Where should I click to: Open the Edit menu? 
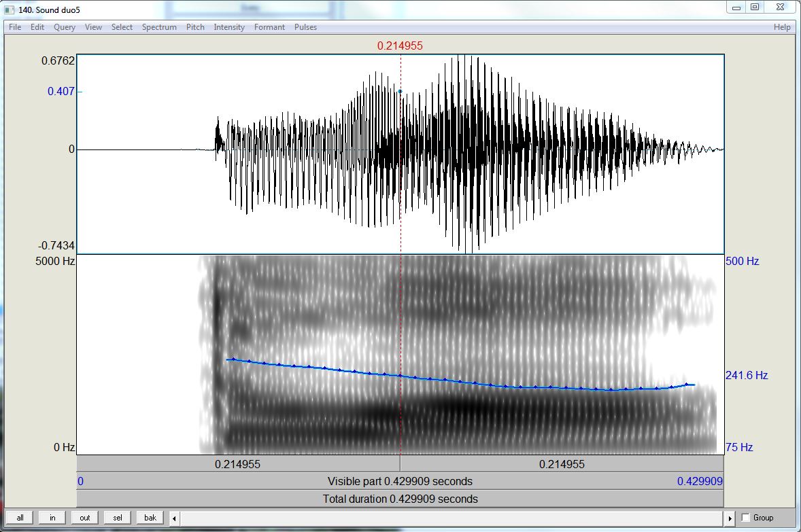[x=37, y=27]
